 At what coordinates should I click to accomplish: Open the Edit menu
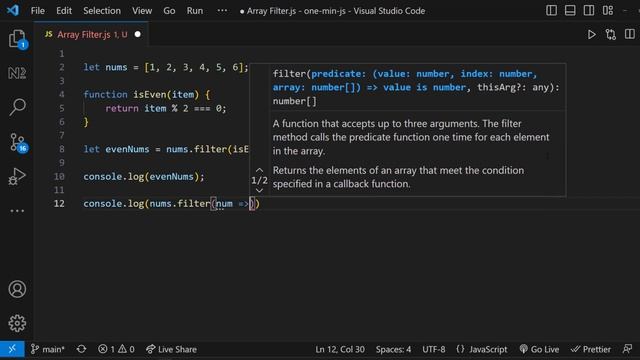[64, 11]
